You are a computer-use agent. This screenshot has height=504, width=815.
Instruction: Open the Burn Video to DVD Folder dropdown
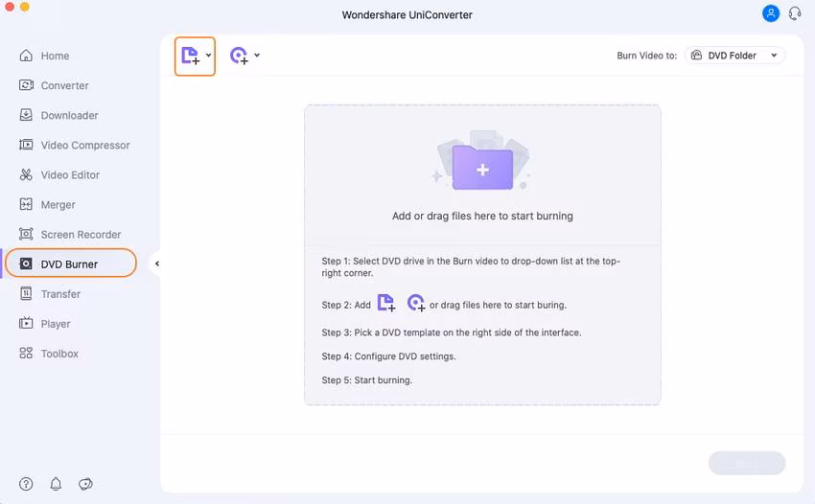click(x=735, y=55)
